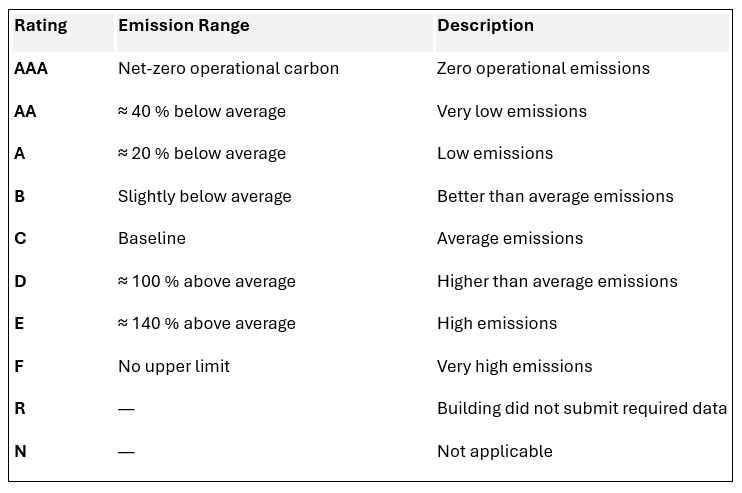The image size is (742, 493).
Task: Select the 'Not applicable' description cell
Action: [x=495, y=451]
